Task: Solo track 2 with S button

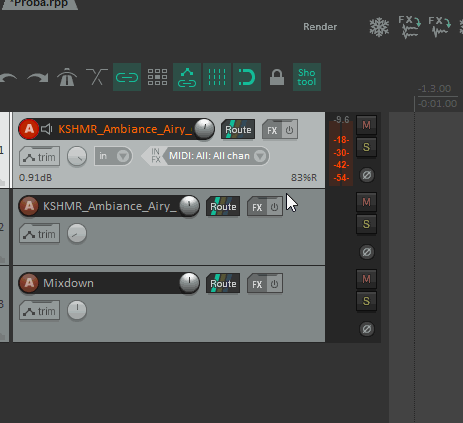Action: click(366, 224)
